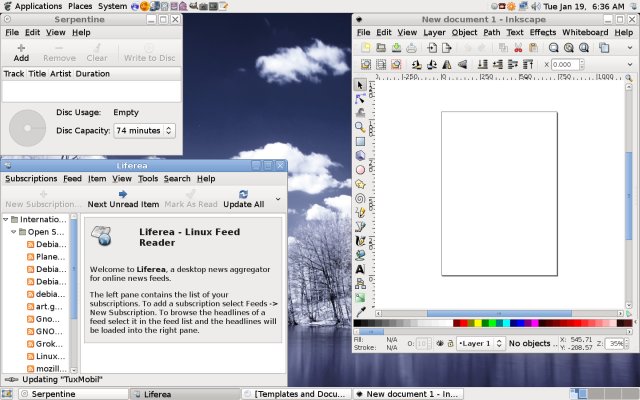This screenshot has height=400, width=640.
Task: Click Next Unread Item in Liferea
Action: pos(122,199)
